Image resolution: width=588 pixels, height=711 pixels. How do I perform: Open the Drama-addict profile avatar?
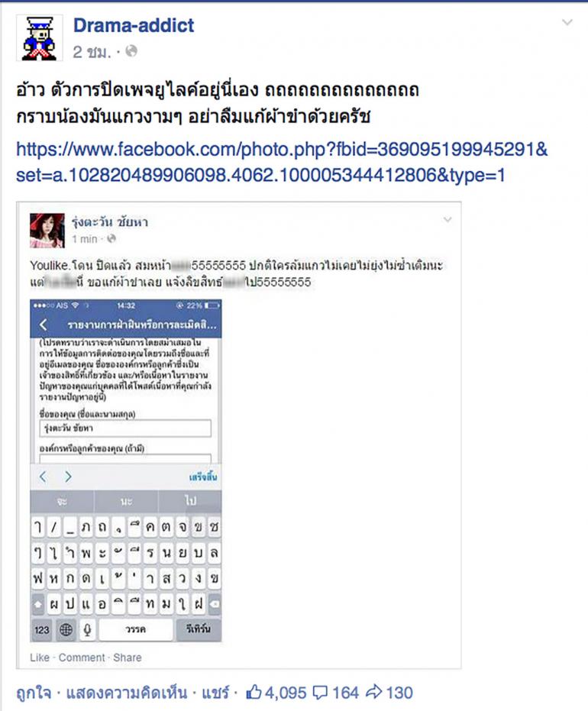(39, 38)
